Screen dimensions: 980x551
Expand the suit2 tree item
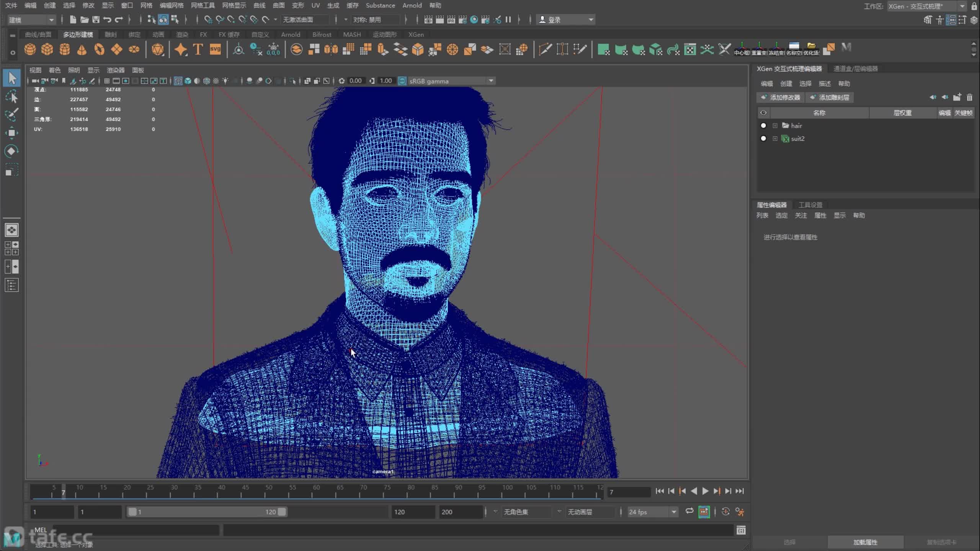[x=775, y=139]
